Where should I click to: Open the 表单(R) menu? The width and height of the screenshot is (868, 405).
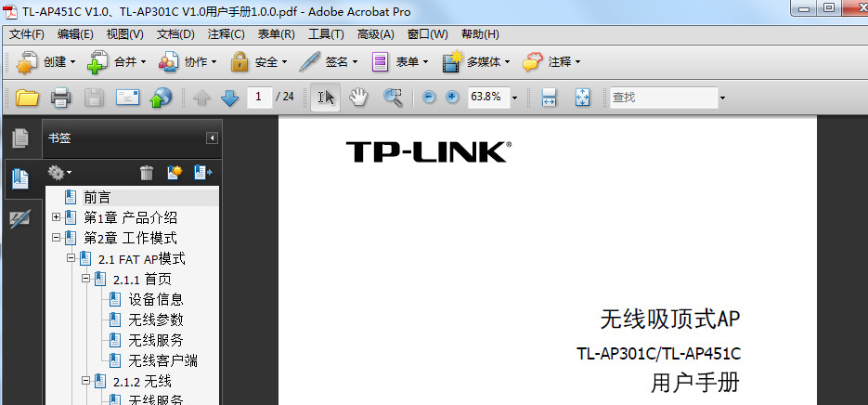(x=277, y=34)
